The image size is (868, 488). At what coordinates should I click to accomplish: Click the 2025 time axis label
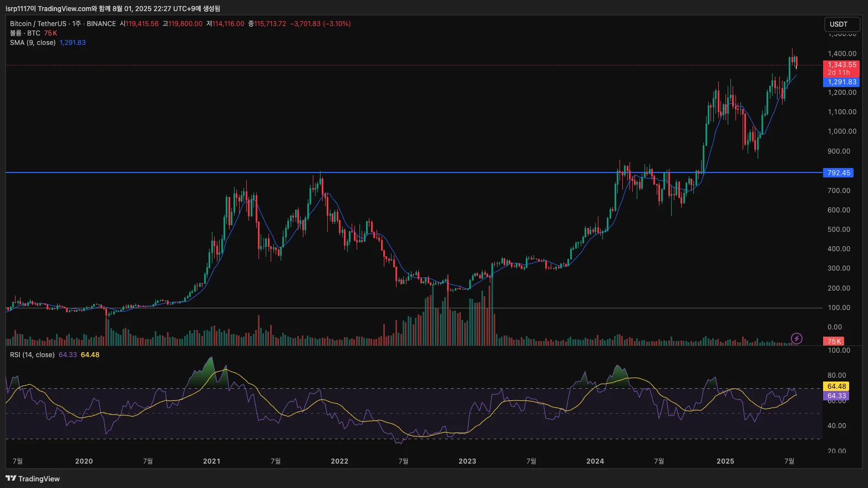click(725, 461)
